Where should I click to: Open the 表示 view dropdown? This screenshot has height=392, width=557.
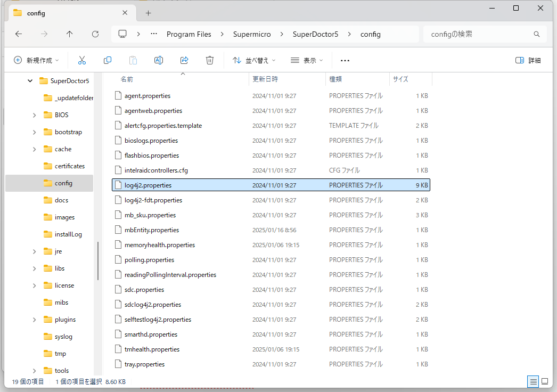point(307,60)
